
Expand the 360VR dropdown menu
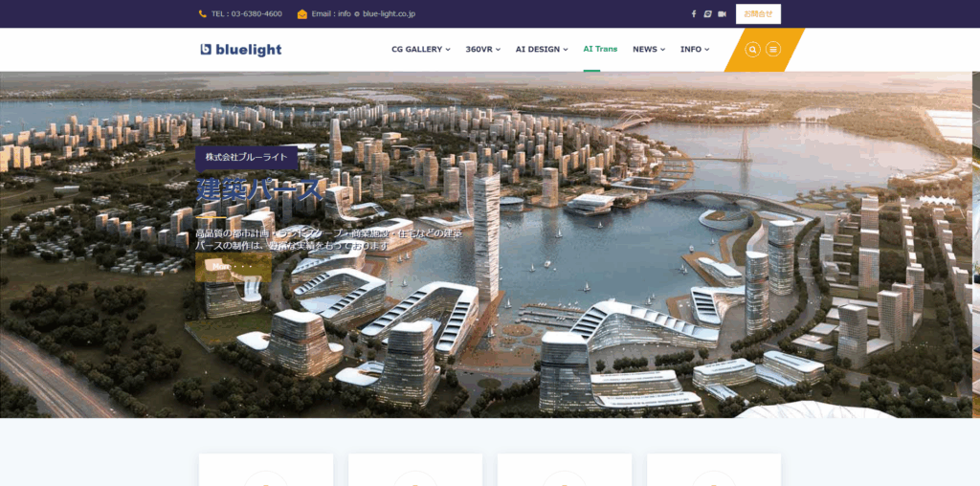click(483, 50)
